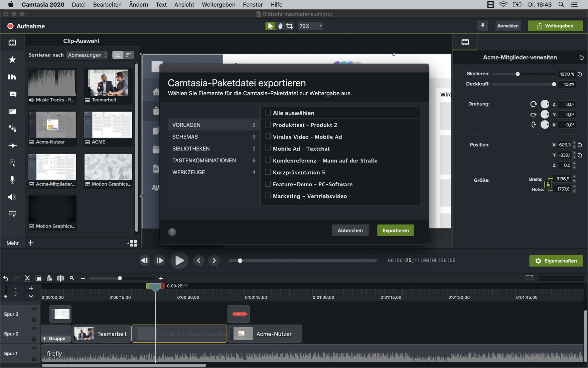
Task: Open the 79% canvas zoom dropdown
Action: [311, 26]
